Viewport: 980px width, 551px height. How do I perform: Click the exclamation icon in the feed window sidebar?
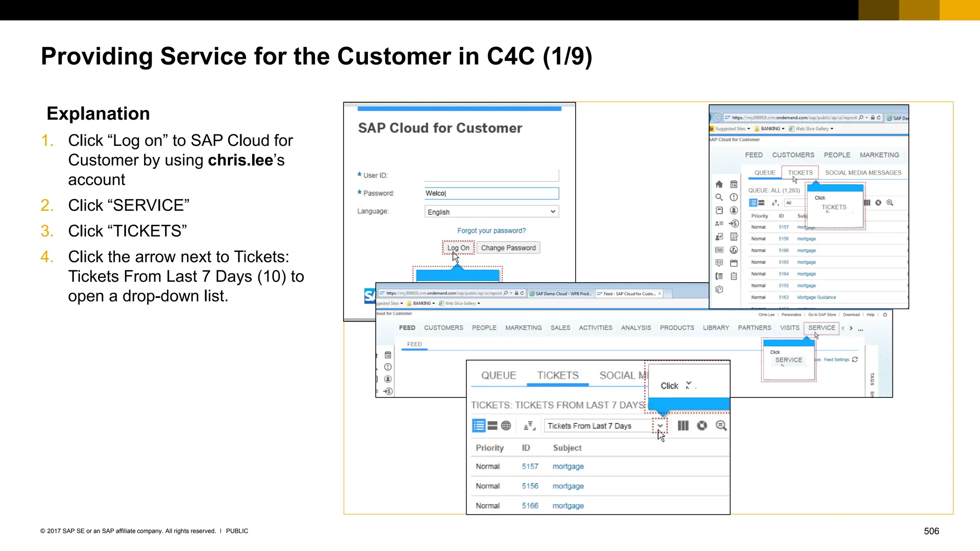click(388, 367)
